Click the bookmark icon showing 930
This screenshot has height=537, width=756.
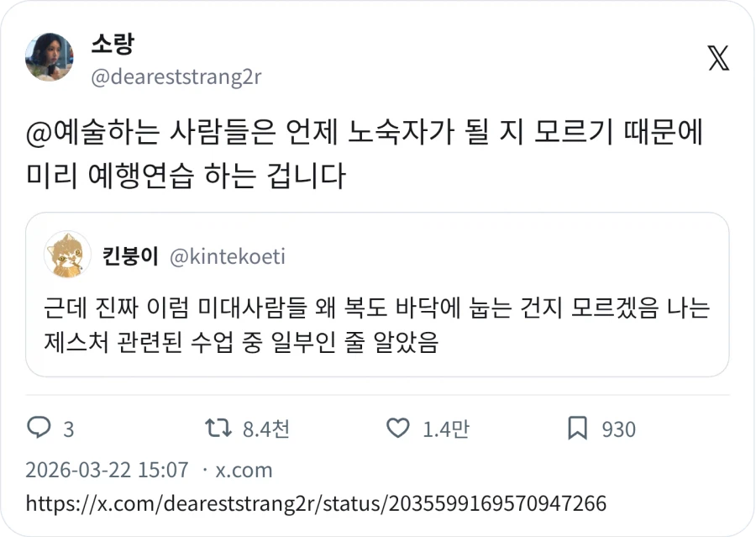(578, 429)
